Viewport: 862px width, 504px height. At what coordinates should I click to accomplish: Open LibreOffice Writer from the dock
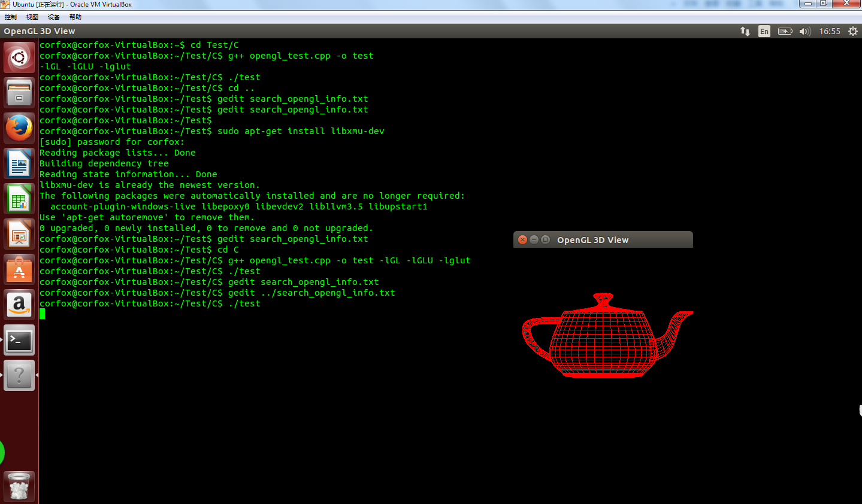pos(19,163)
